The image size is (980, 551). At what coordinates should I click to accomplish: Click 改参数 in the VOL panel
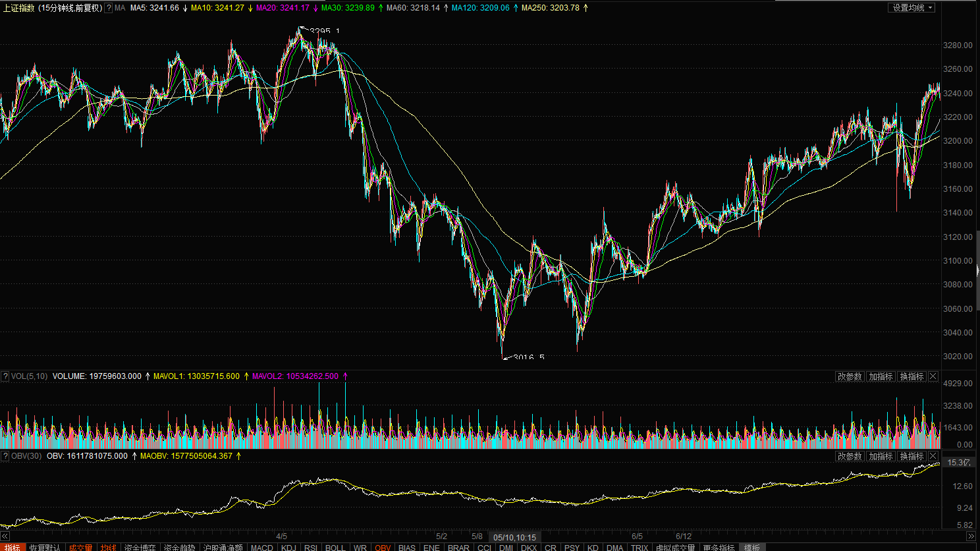(849, 376)
